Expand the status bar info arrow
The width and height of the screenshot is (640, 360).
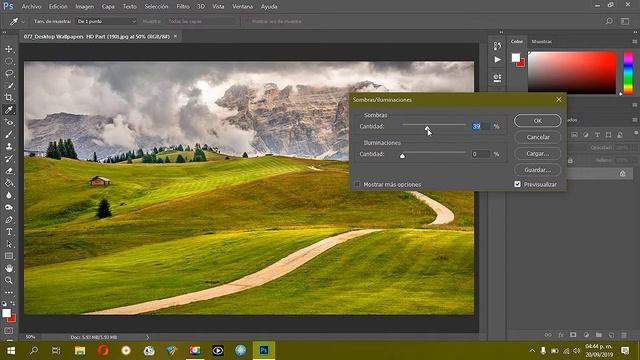[x=148, y=337]
